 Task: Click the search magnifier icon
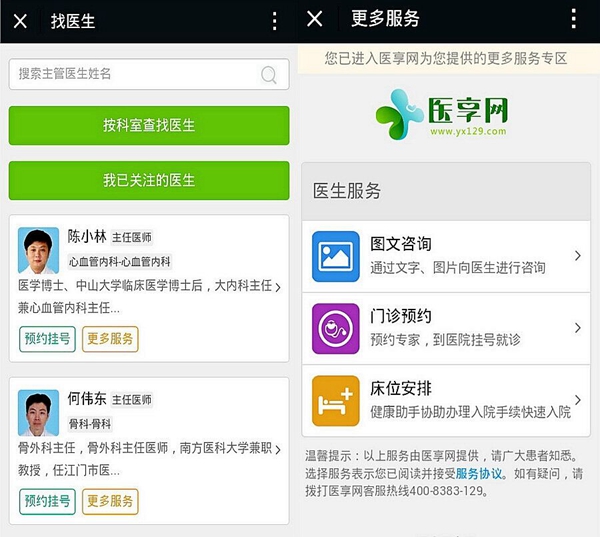click(x=269, y=75)
